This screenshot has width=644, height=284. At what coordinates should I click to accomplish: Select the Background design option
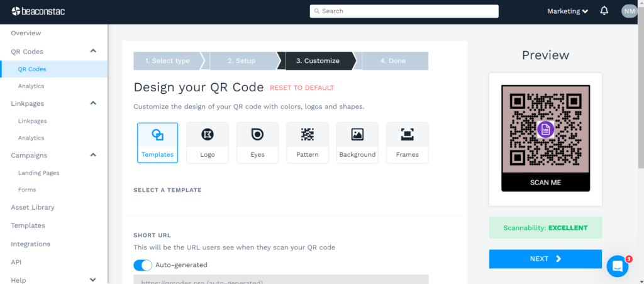tap(357, 142)
